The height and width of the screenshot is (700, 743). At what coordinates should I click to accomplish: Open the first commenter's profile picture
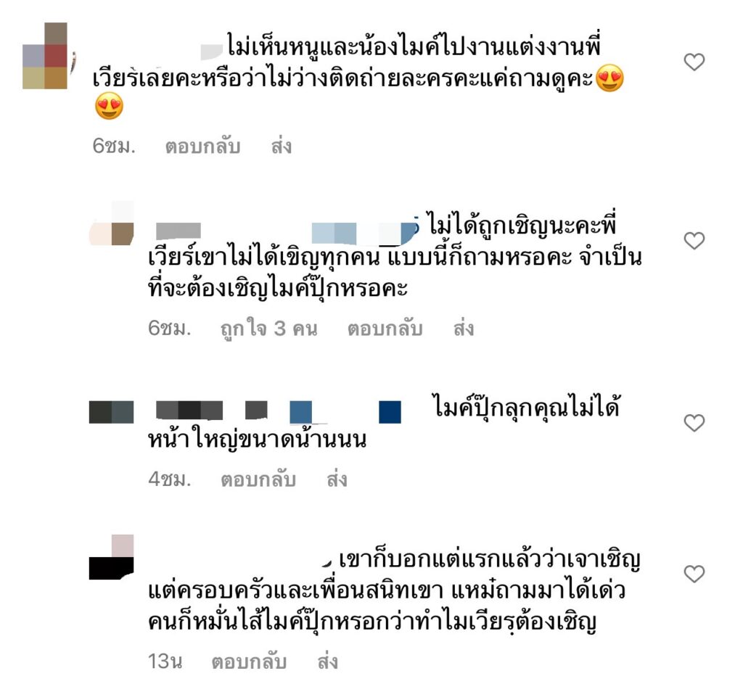(x=45, y=56)
